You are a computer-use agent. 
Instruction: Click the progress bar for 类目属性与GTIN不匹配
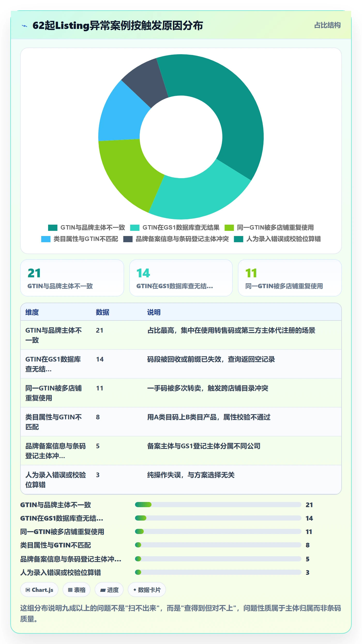[x=218, y=545]
